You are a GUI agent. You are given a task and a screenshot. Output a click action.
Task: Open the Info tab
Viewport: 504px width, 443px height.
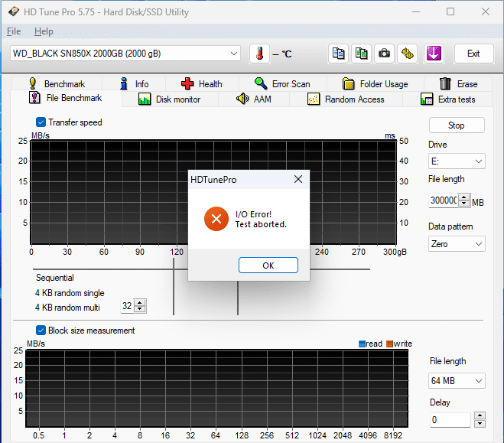tap(134, 84)
